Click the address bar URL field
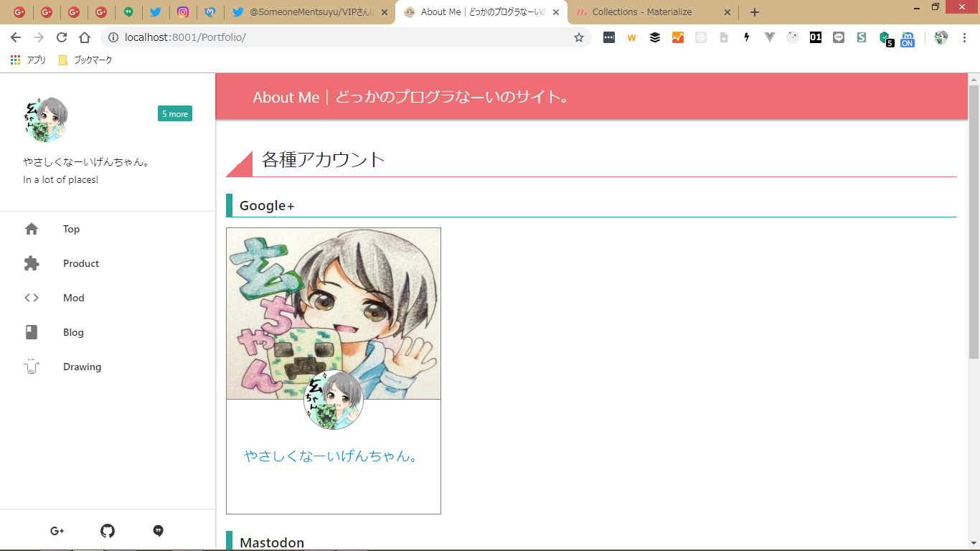Viewport: 980px width, 551px height. [x=344, y=37]
